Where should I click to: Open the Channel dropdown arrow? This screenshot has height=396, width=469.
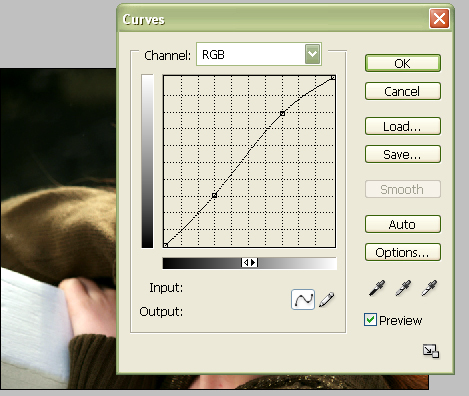[312, 54]
